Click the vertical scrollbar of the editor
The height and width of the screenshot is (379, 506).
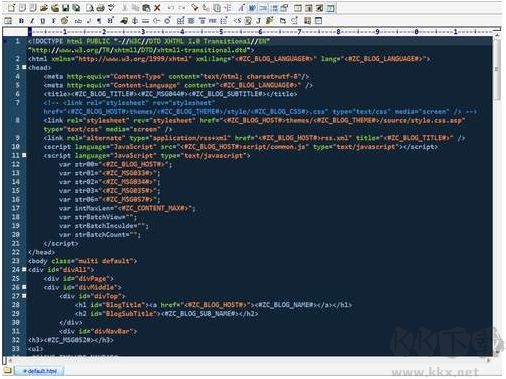497,193
